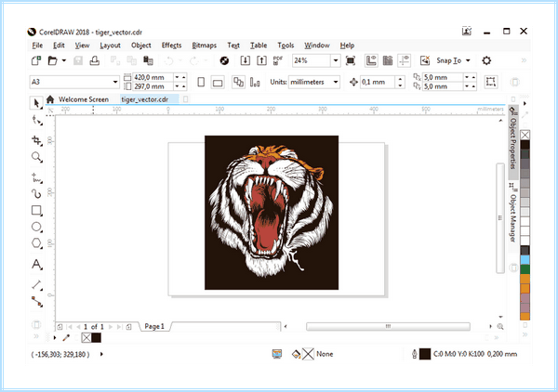Toggle Show grid
This screenshot has width=558, height=392.
tap(388, 60)
